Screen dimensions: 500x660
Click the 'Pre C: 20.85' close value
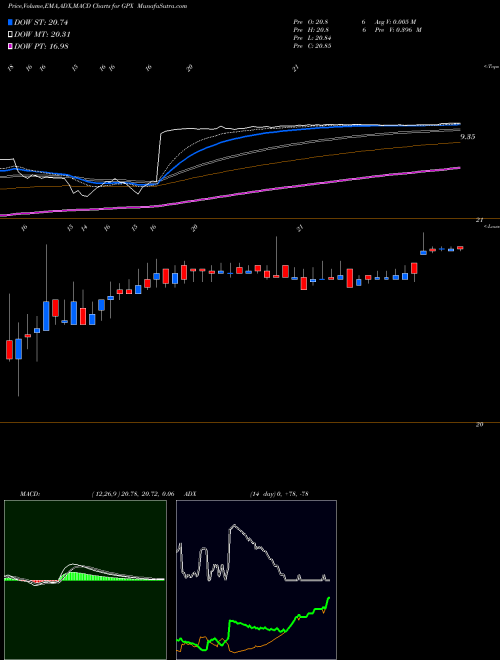coord(313,46)
